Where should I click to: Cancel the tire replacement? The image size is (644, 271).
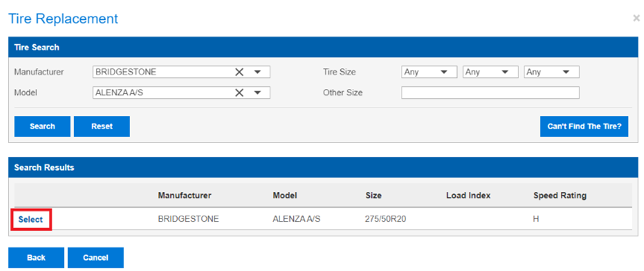tap(96, 257)
